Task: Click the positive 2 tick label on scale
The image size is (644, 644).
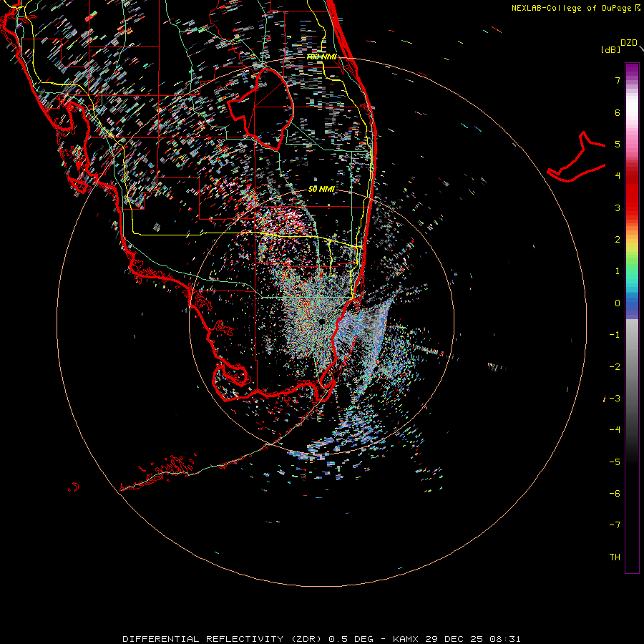Action: [618, 240]
